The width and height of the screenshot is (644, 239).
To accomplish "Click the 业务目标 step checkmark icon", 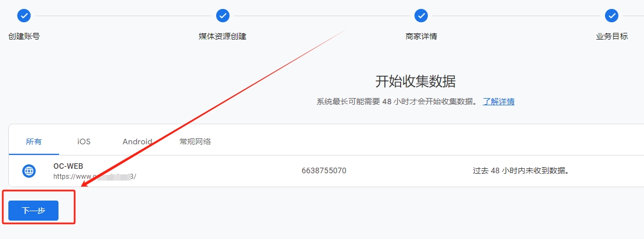I will pos(612,16).
